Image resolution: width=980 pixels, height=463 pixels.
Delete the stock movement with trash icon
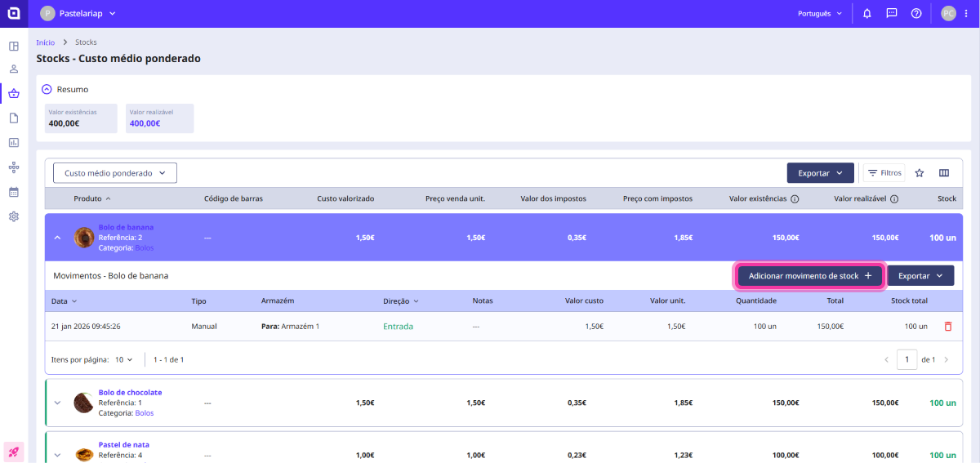[948, 327]
